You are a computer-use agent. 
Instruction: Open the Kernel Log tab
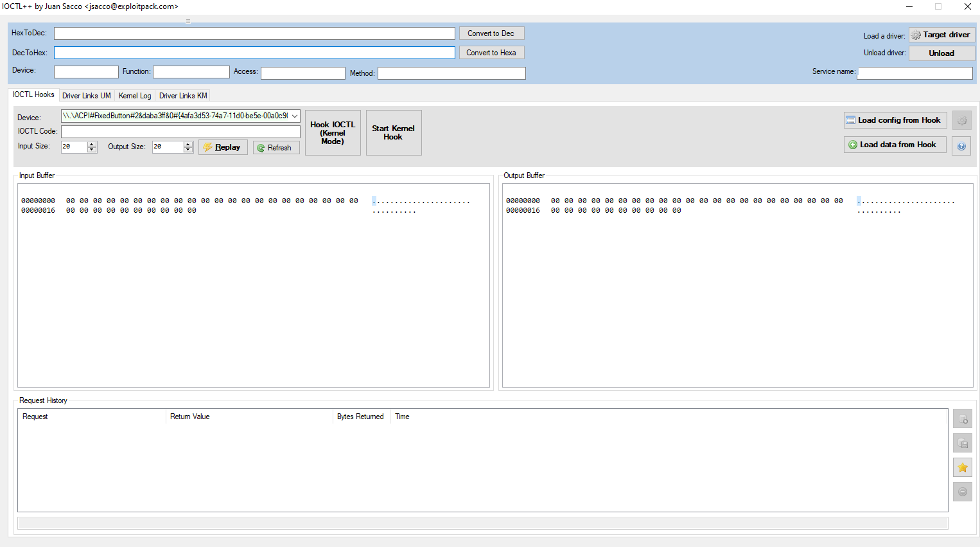pyautogui.click(x=135, y=96)
